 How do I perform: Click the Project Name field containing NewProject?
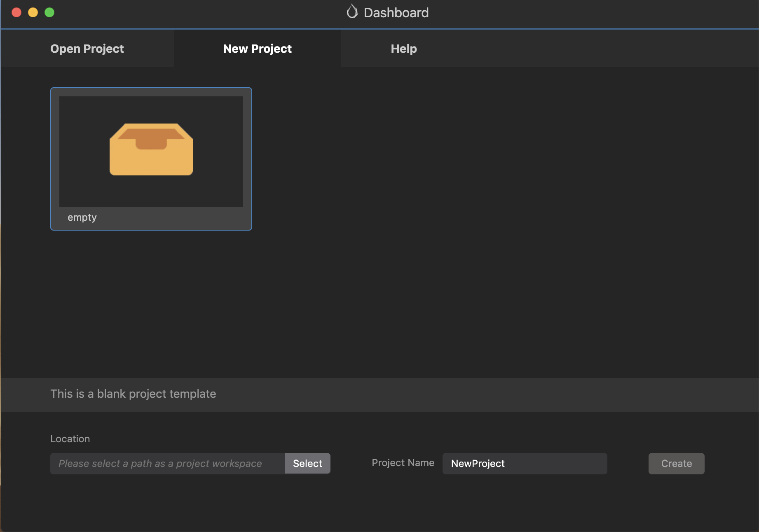point(525,464)
